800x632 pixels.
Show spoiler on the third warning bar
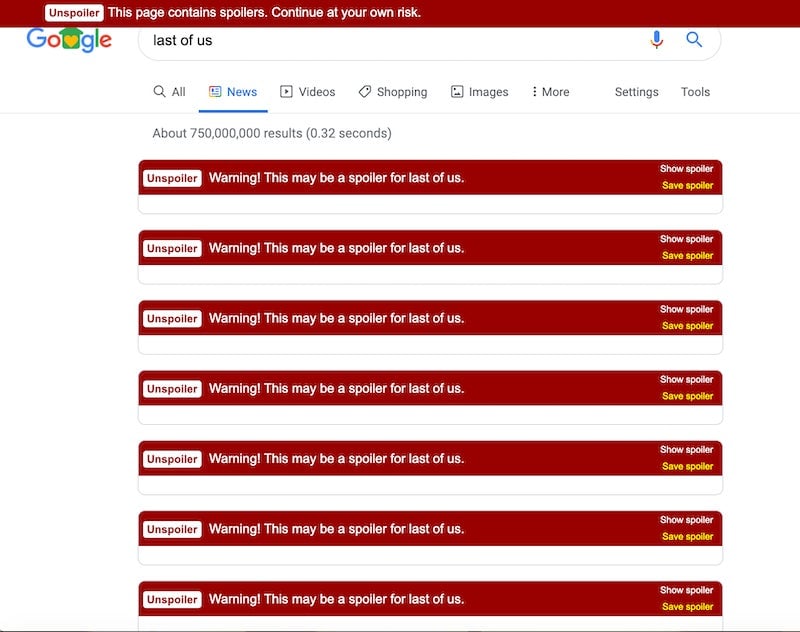pyautogui.click(x=685, y=309)
